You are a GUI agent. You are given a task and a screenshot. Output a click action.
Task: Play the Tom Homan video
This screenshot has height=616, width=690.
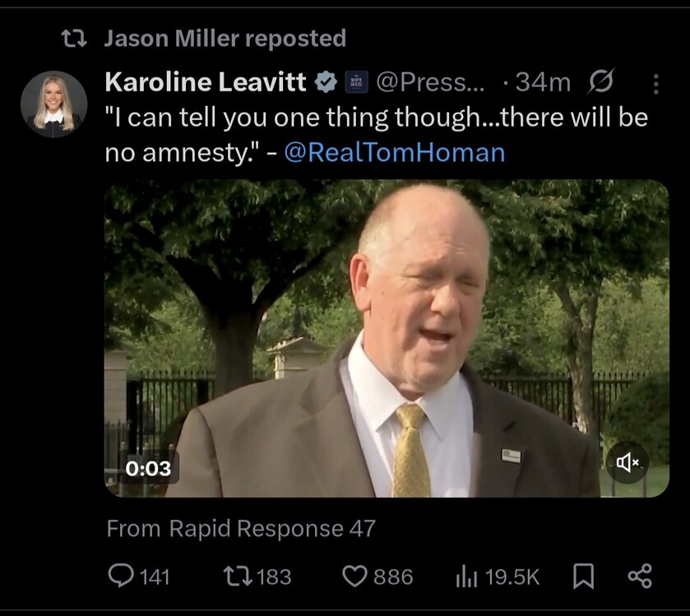[x=387, y=338]
